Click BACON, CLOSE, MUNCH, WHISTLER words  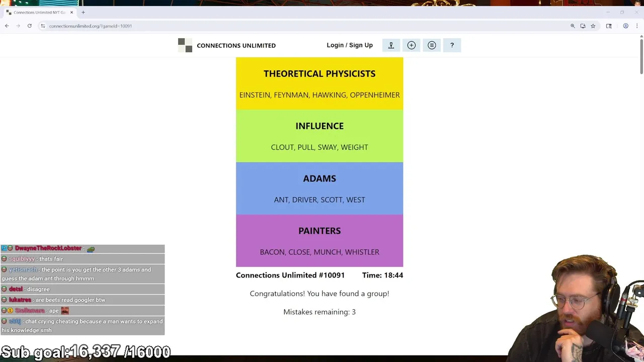pyautogui.click(x=319, y=252)
